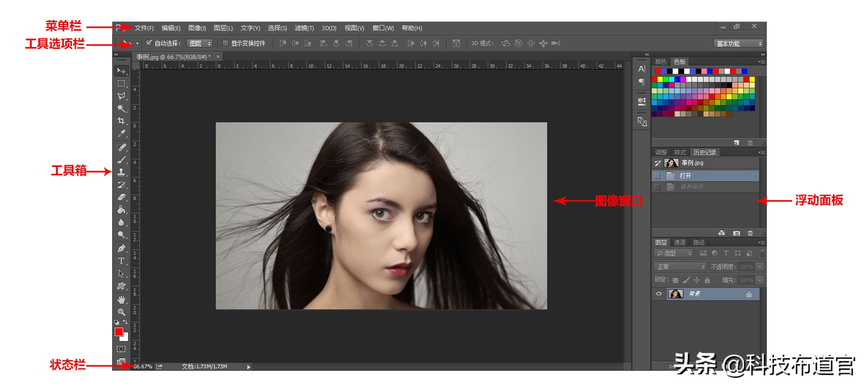This screenshot has height=388, width=868.
Task: Open the 图层 auto-select dropdown
Action: click(199, 44)
